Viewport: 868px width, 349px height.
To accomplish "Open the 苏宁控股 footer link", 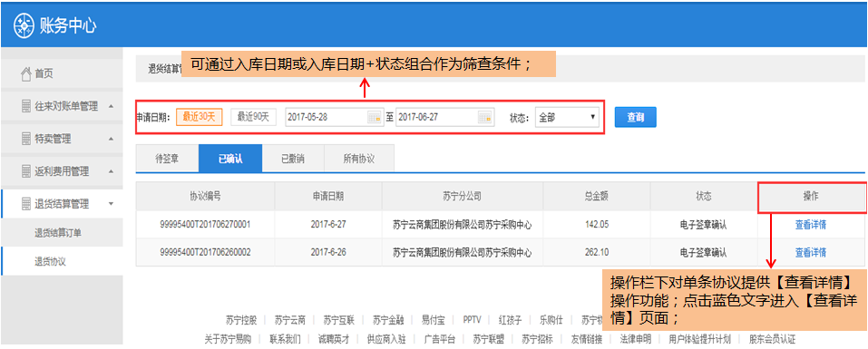I will click(241, 320).
